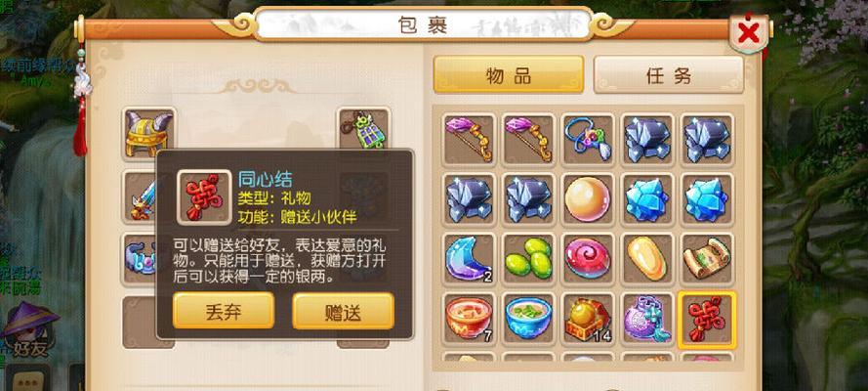Tap the green lantern pendant equipment slot
Viewport: 868px width, 391px height.
(x=363, y=128)
